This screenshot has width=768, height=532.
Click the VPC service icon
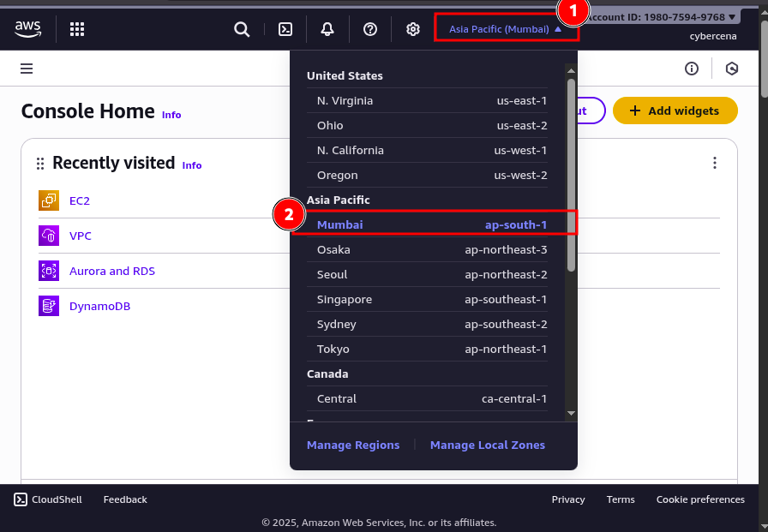(x=49, y=236)
